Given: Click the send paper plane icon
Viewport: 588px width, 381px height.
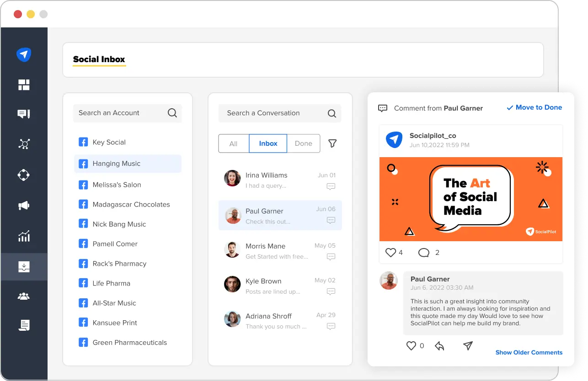Looking at the screenshot, I should [x=468, y=346].
